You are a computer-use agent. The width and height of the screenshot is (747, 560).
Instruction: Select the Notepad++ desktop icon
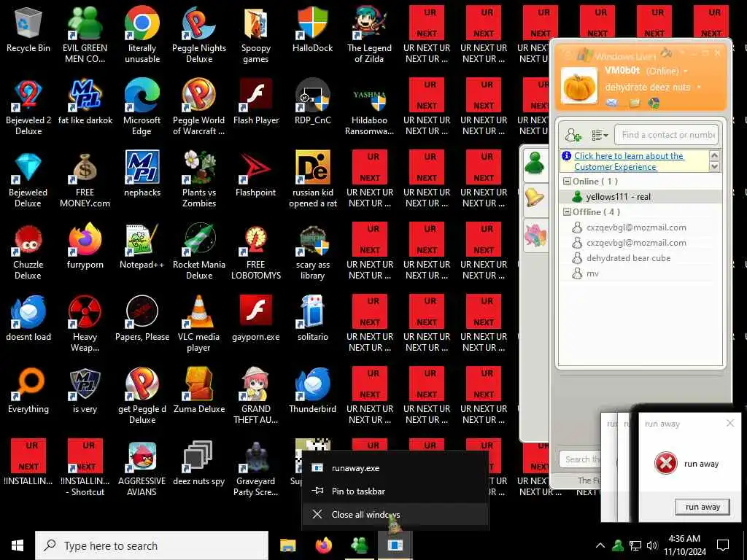point(142,246)
